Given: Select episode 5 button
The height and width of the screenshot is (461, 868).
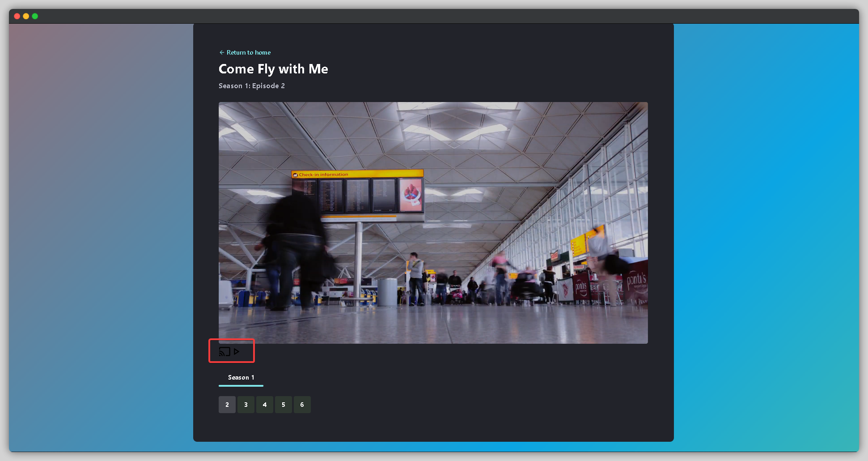Looking at the screenshot, I should click(x=284, y=405).
